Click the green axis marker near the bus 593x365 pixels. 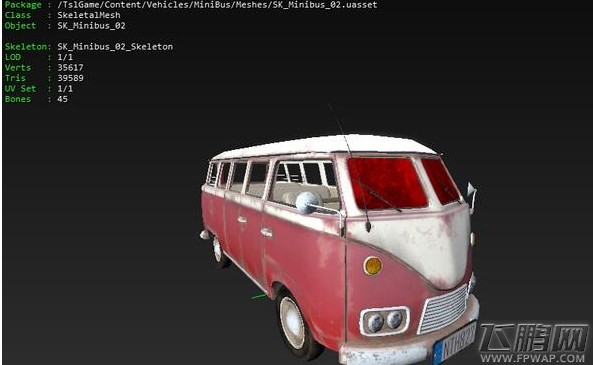(259, 296)
